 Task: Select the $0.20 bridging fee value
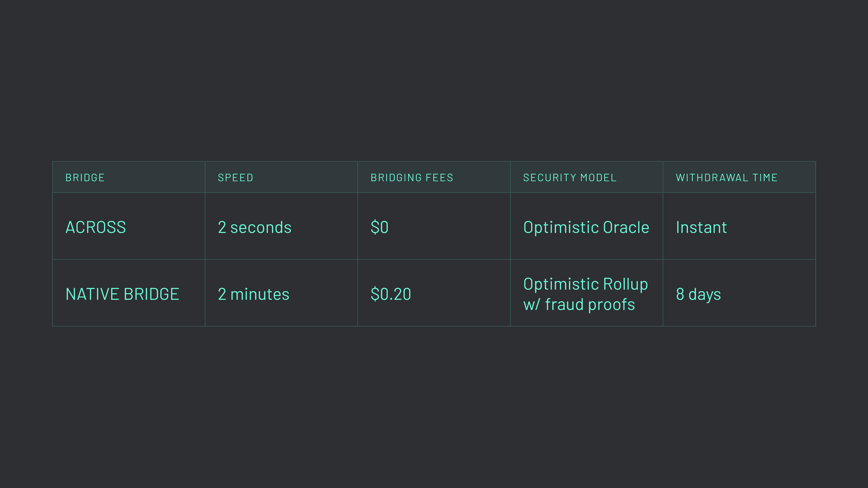tap(391, 294)
